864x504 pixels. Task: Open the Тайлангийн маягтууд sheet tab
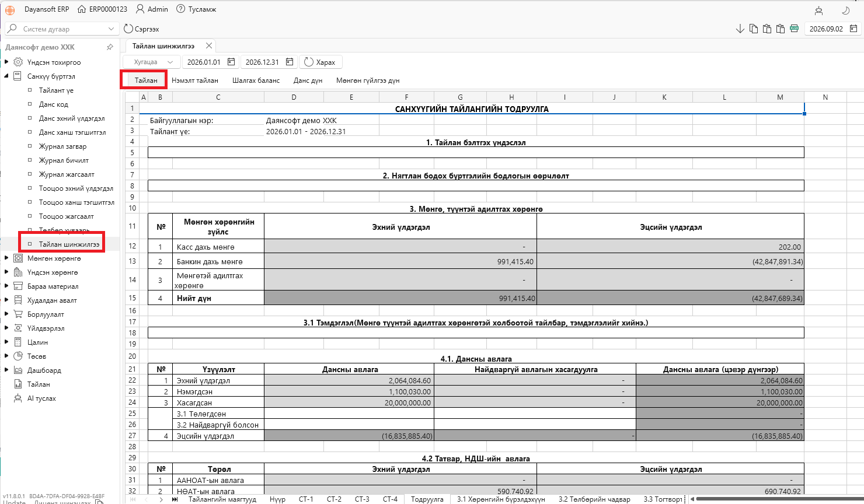222,499
